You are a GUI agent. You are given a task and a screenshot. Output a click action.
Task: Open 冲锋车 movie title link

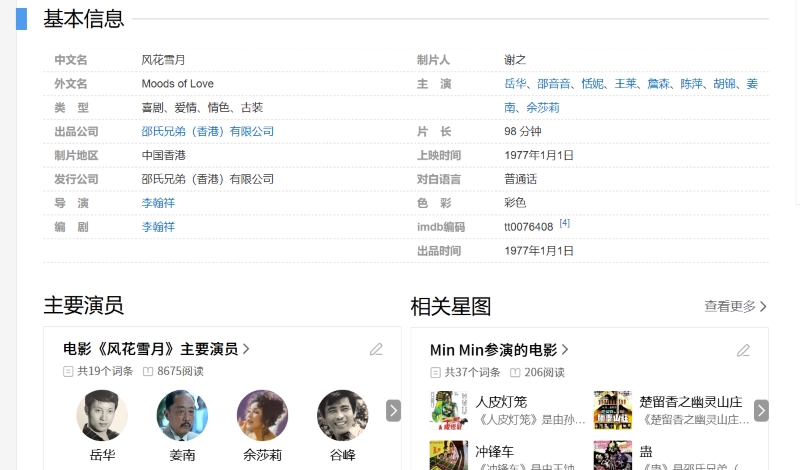click(495, 451)
